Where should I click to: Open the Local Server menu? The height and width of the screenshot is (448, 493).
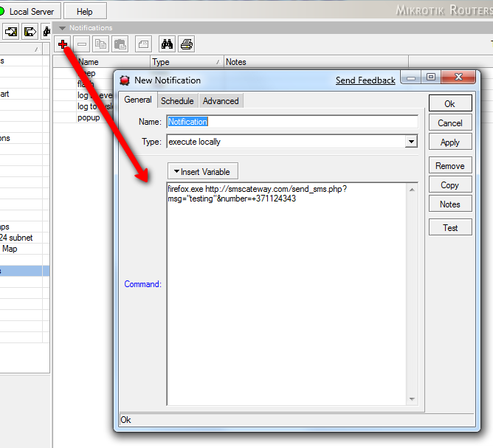coord(30,12)
